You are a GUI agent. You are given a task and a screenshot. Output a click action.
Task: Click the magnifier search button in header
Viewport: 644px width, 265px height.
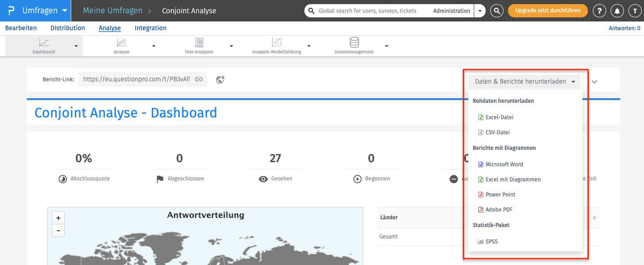click(497, 11)
